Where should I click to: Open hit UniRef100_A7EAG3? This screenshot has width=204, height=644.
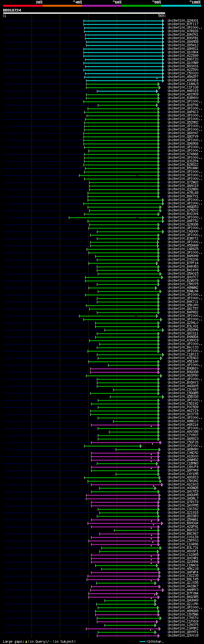[x=183, y=358]
